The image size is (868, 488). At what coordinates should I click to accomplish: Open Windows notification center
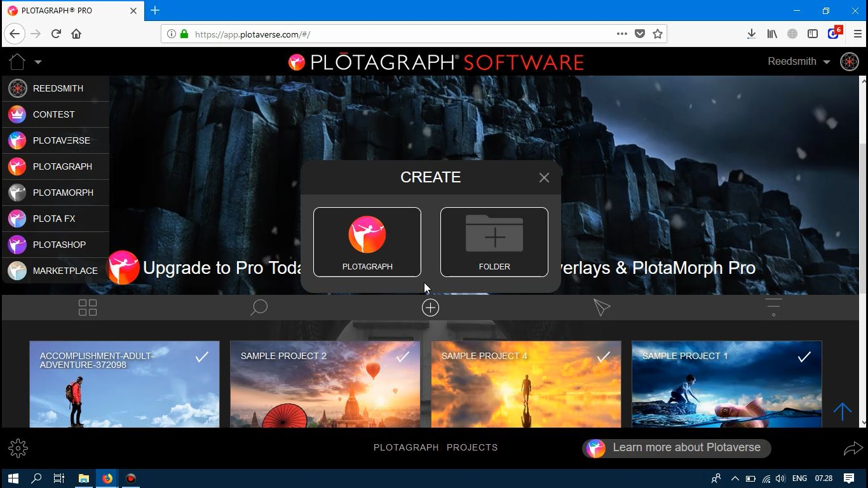click(x=849, y=478)
